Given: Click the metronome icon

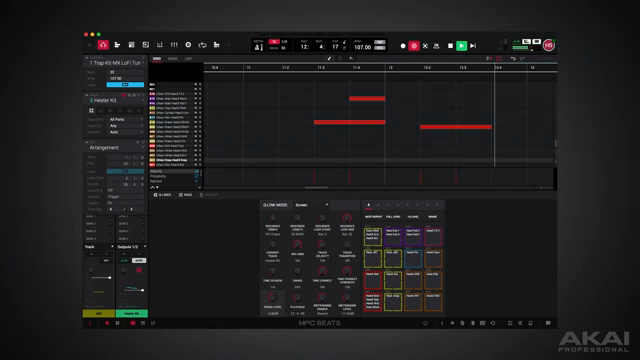Looking at the screenshot, I should click(258, 47).
